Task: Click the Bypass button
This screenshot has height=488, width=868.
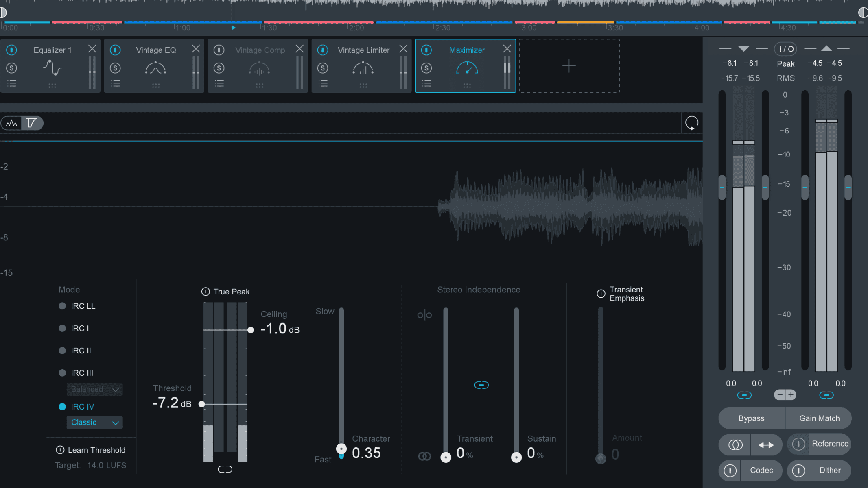Action: point(751,418)
